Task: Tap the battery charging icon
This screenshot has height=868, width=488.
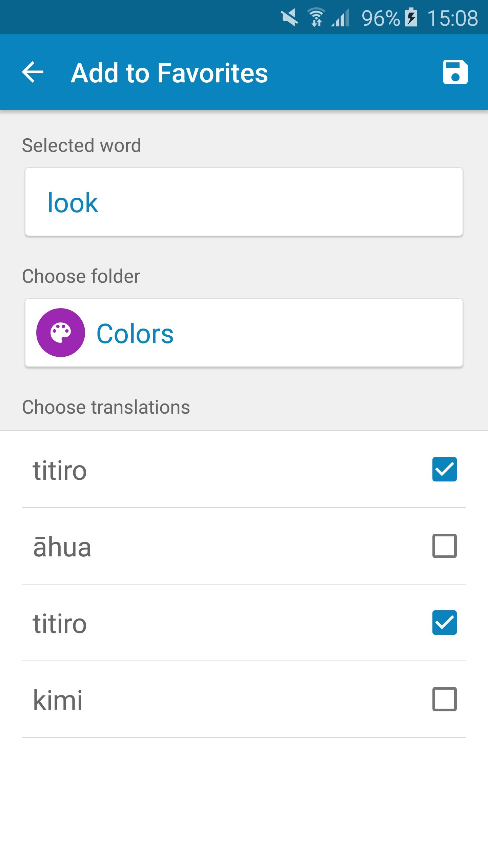Action: (x=411, y=18)
